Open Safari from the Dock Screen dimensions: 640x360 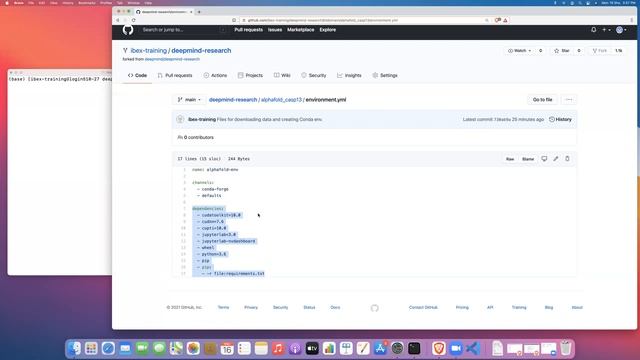tap(108, 348)
